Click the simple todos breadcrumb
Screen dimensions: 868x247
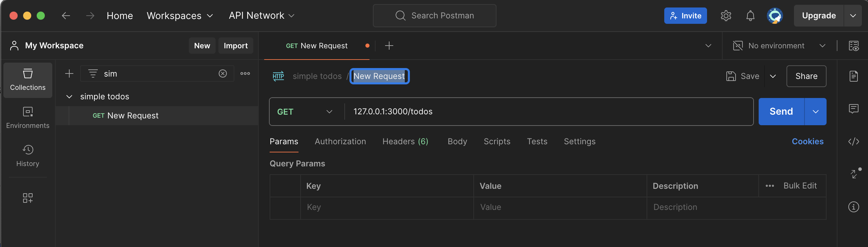point(317,76)
